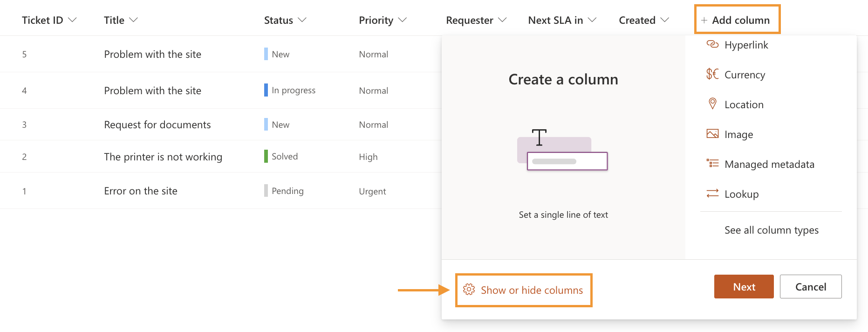Open the ticket titled Error on the site
Viewport: 868px width, 332px height.
point(141,191)
